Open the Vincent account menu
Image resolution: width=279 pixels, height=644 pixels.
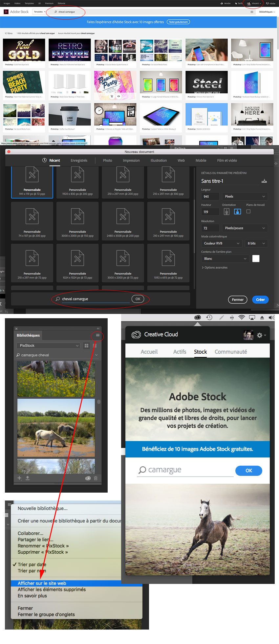pyautogui.click(x=255, y=3)
